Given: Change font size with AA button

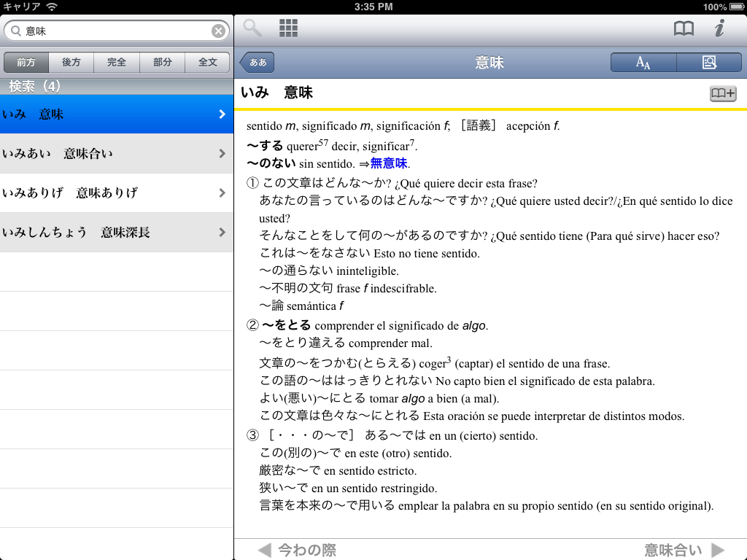Looking at the screenshot, I should pos(643,63).
